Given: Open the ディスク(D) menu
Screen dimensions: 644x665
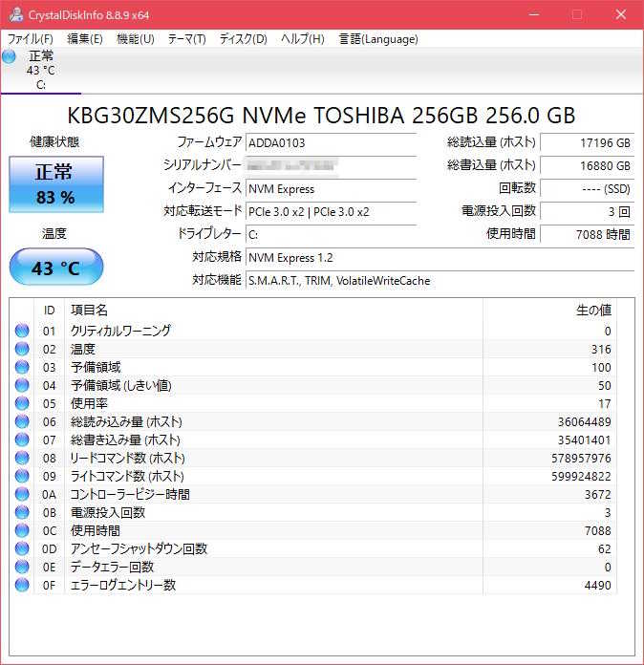Looking at the screenshot, I should pos(243,39).
